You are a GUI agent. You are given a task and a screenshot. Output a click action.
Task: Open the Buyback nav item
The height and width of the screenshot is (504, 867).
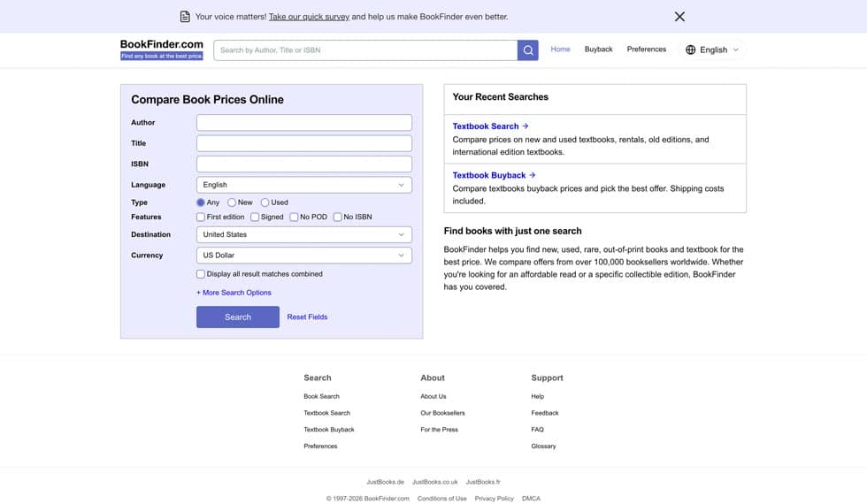[598, 50]
